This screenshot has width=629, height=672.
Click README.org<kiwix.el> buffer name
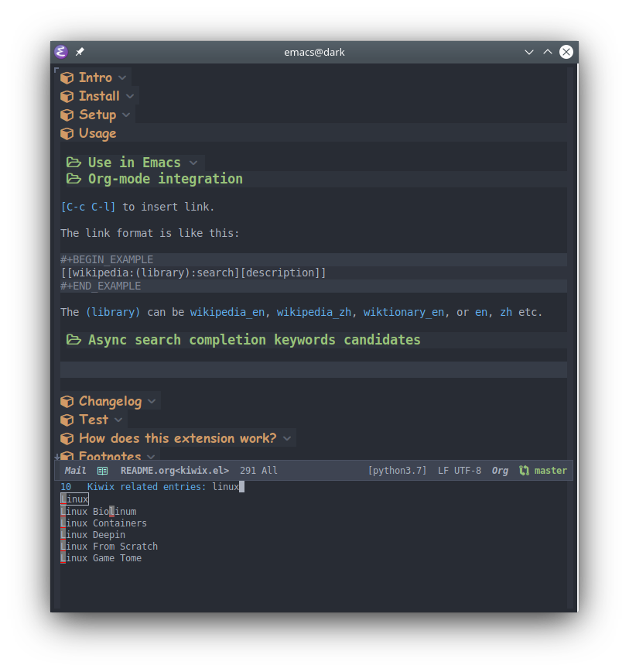[x=175, y=471]
